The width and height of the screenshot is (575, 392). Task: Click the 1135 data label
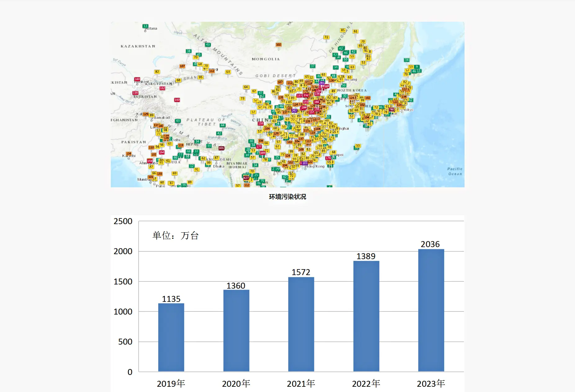point(171,299)
